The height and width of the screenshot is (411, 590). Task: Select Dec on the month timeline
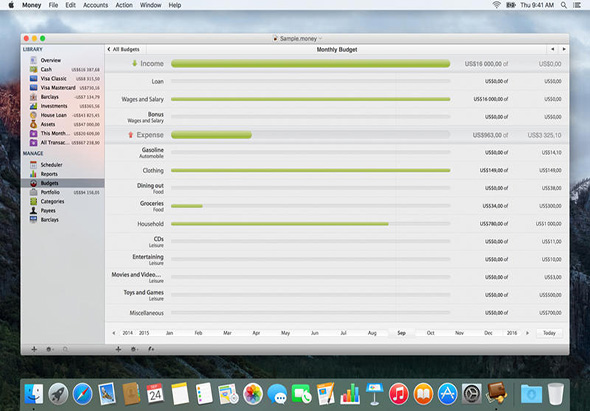[x=488, y=333]
